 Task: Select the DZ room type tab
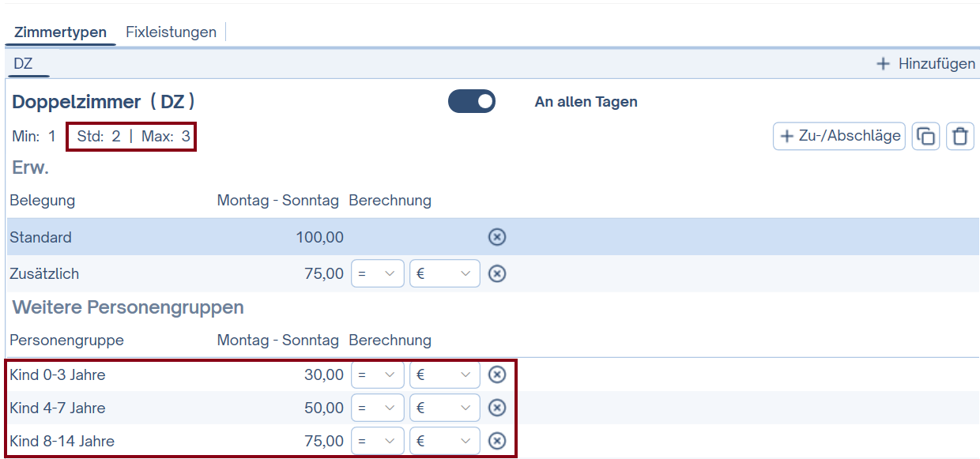pyautogui.click(x=24, y=64)
